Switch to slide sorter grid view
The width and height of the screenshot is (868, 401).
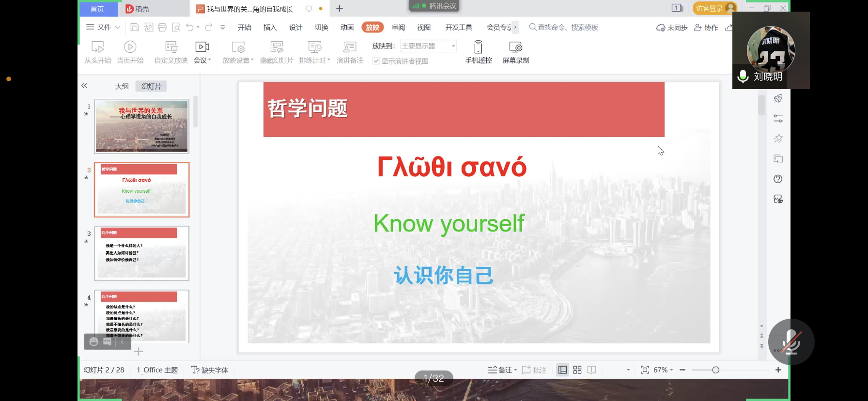point(577,370)
